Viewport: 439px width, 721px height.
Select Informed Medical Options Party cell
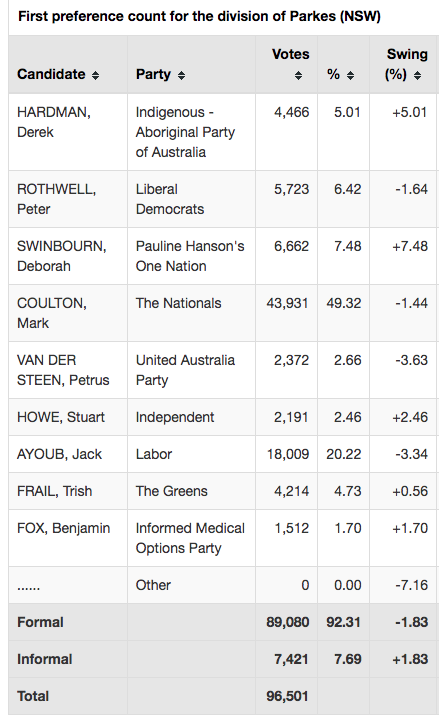click(191, 538)
